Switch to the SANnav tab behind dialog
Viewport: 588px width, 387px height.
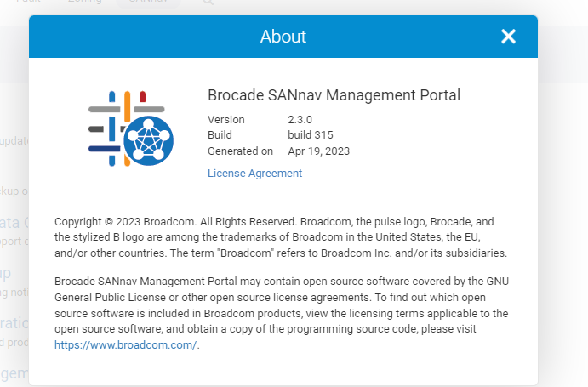tap(148, 3)
